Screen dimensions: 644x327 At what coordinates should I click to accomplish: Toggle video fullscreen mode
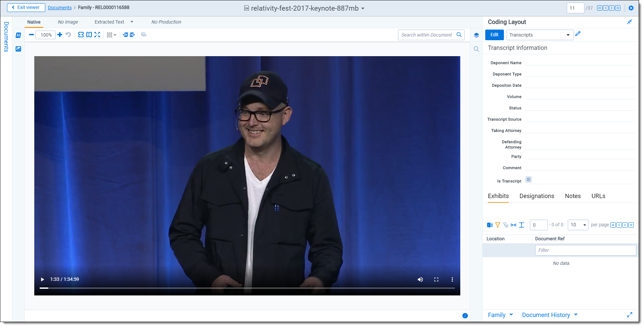[436, 279]
